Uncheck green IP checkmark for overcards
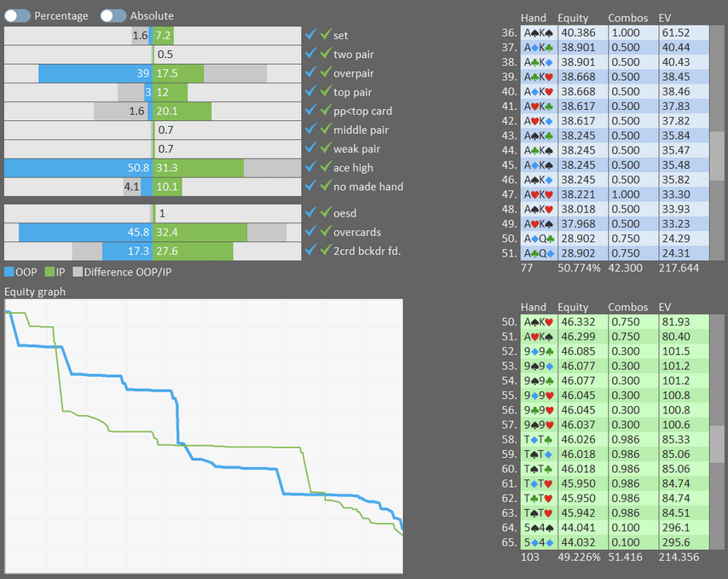Screen dimensions: 728x579 tap(326, 231)
